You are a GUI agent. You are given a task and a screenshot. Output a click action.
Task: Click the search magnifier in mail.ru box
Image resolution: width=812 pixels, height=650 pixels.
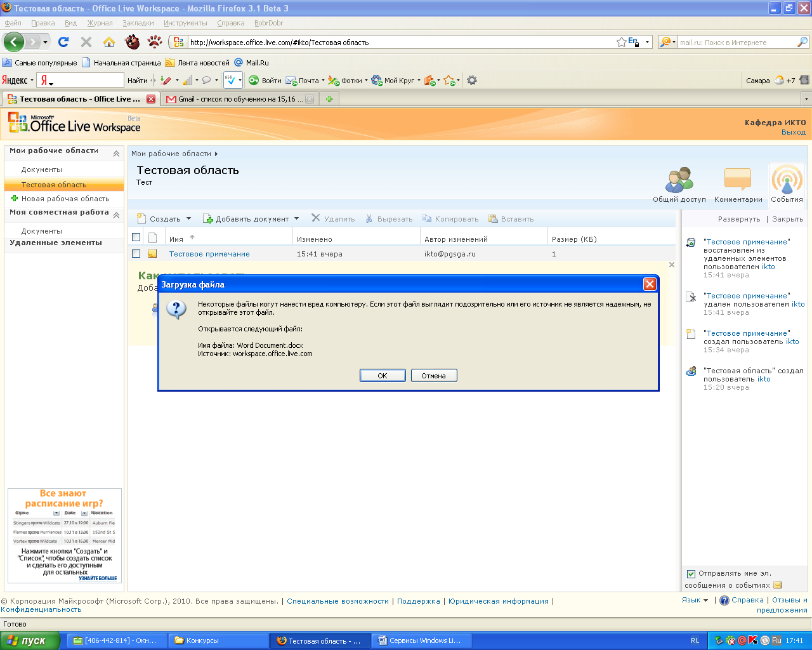[802, 43]
